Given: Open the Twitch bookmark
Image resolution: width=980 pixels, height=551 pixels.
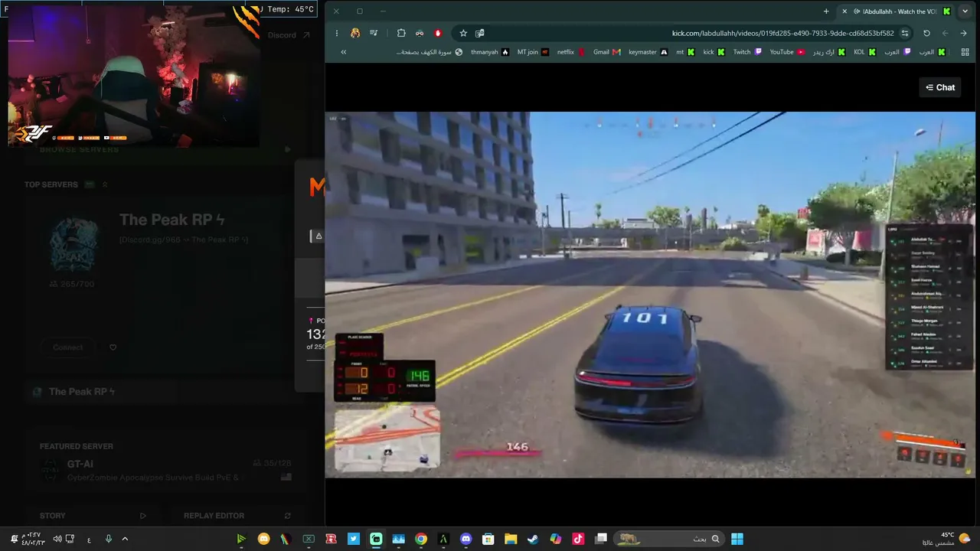Looking at the screenshot, I should tap(747, 52).
